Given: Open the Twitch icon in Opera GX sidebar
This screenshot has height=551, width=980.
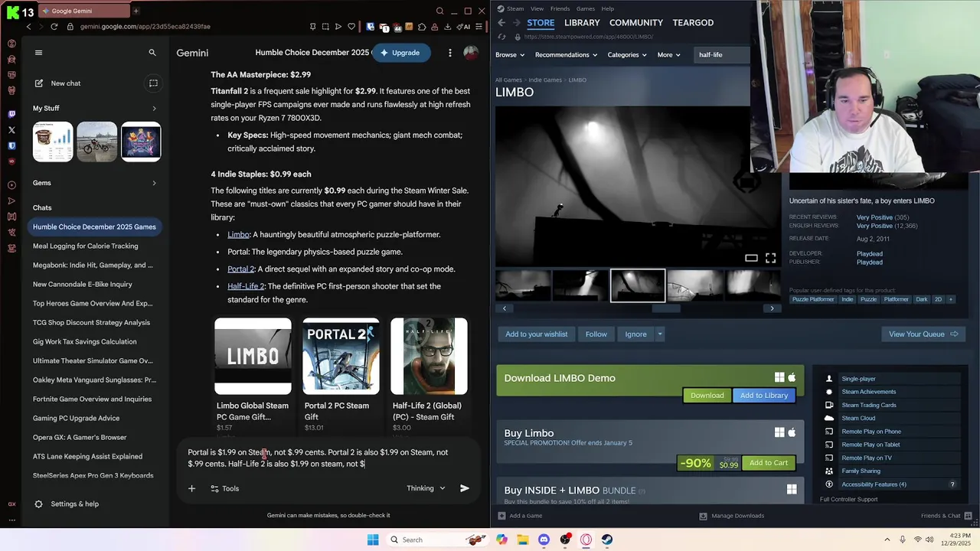Looking at the screenshot, I should click(x=11, y=114).
